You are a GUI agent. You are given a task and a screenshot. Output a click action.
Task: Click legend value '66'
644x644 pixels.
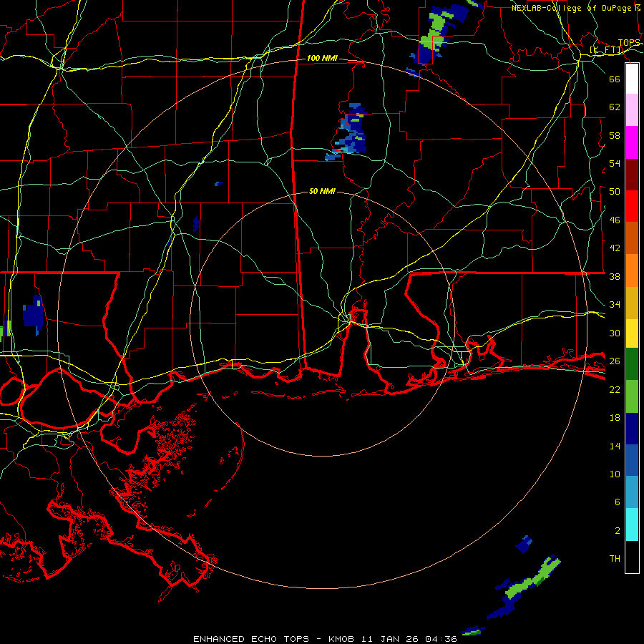pos(615,79)
